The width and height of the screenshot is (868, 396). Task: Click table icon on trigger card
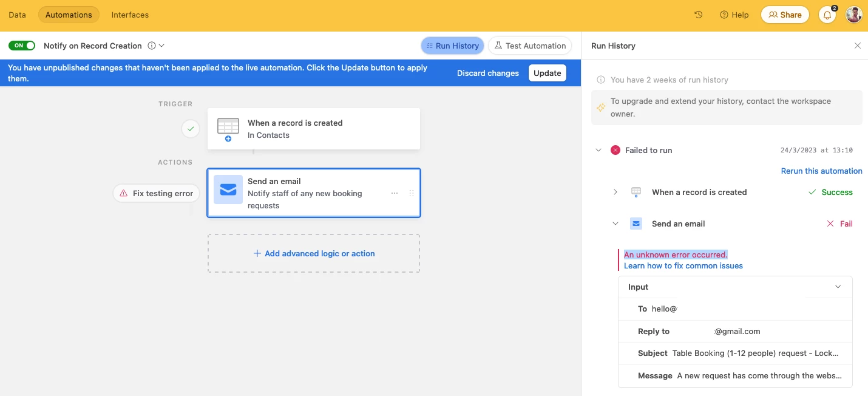pos(228,129)
